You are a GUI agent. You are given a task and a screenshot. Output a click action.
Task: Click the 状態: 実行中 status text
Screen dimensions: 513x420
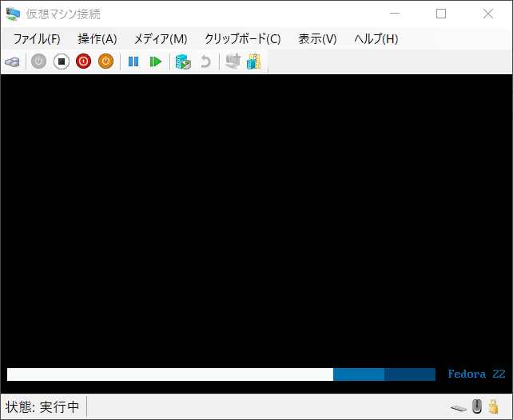[x=42, y=407]
